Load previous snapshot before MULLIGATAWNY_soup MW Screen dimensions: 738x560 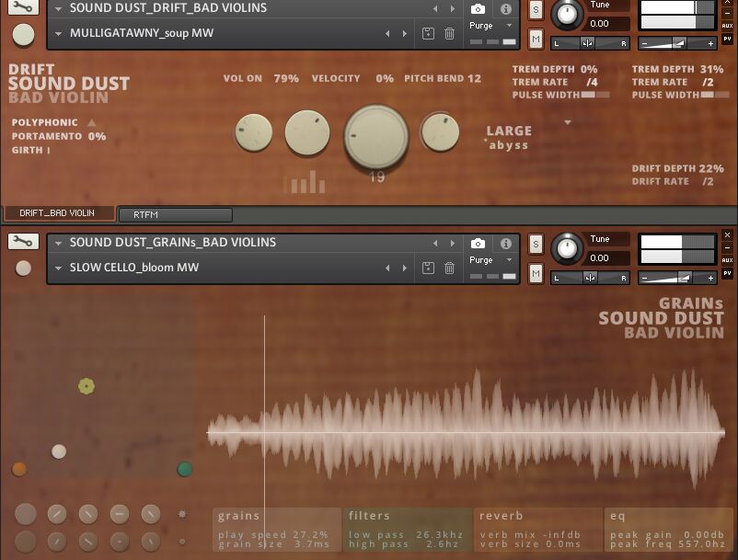pyautogui.click(x=387, y=33)
